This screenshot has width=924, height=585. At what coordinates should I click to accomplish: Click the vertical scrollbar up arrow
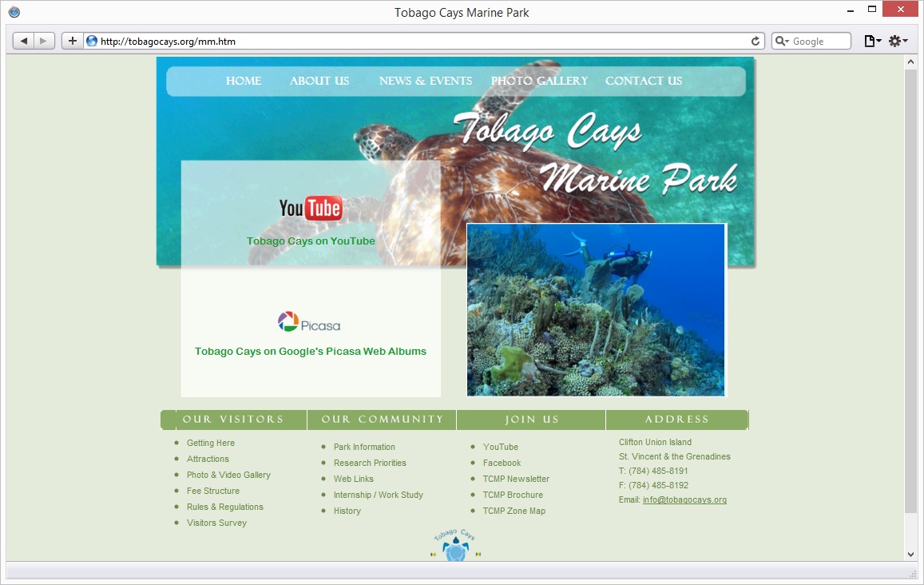(x=910, y=62)
